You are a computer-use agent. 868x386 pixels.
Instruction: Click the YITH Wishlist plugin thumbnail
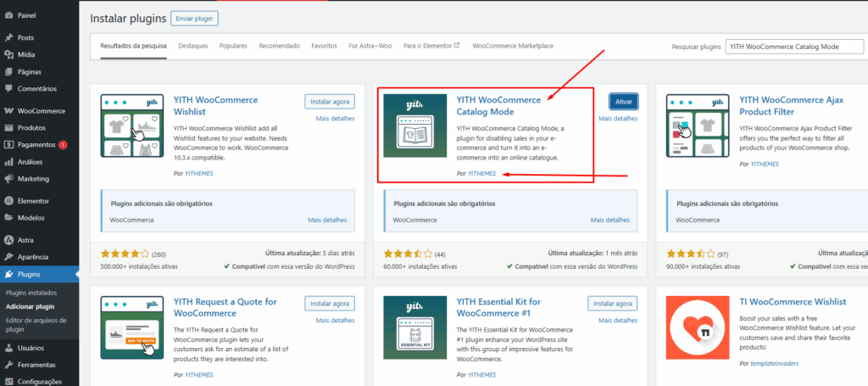[x=132, y=126]
